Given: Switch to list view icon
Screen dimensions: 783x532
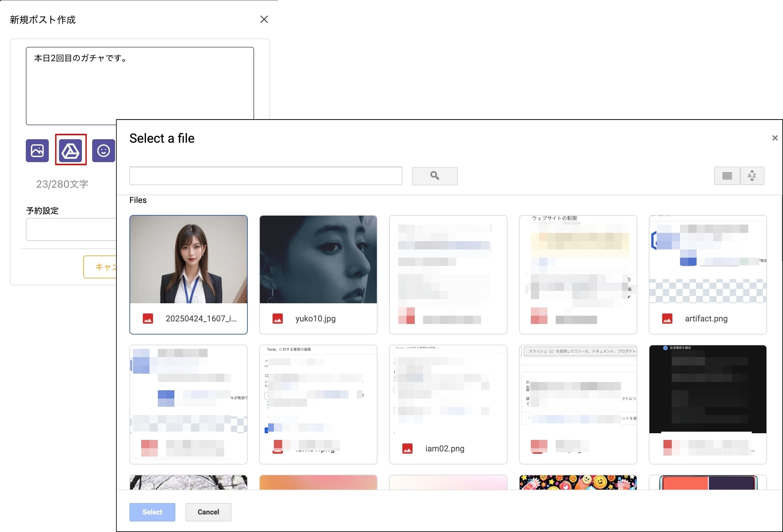Looking at the screenshot, I should tap(727, 176).
